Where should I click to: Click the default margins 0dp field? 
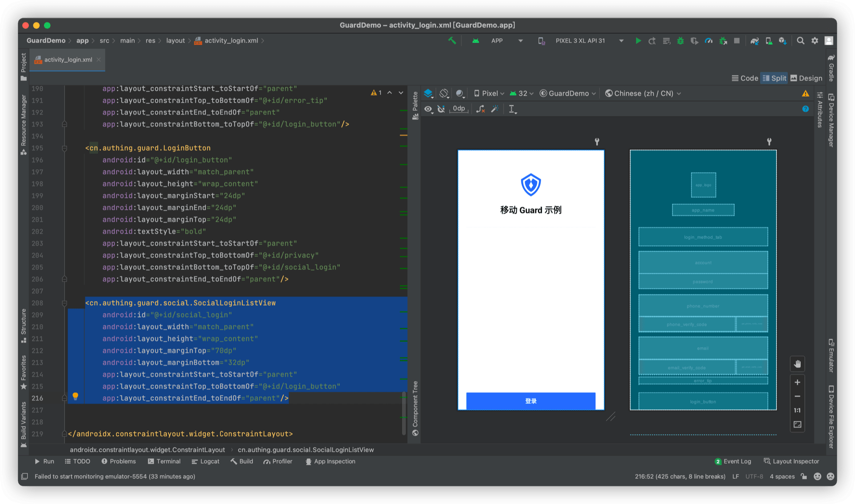[x=459, y=109]
